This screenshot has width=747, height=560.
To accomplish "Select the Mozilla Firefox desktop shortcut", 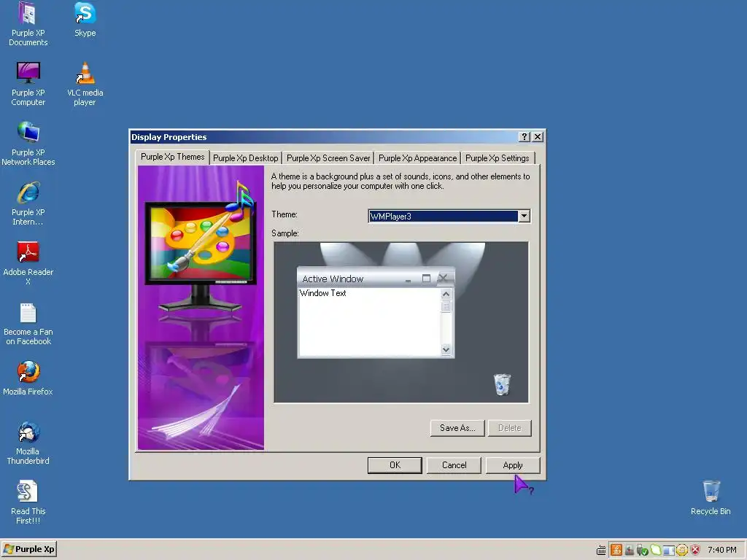I will 28,378.
